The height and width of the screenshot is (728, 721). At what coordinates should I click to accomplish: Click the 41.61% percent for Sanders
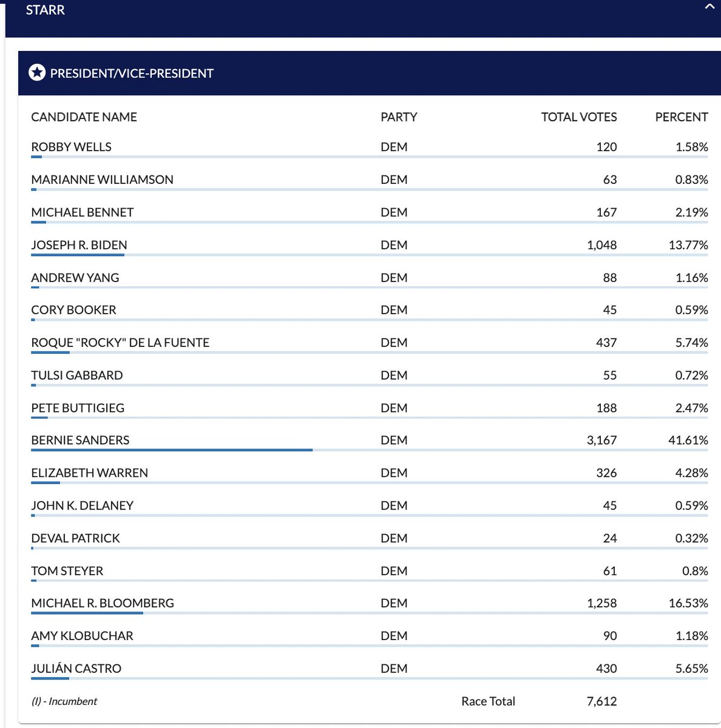(x=688, y=440)
